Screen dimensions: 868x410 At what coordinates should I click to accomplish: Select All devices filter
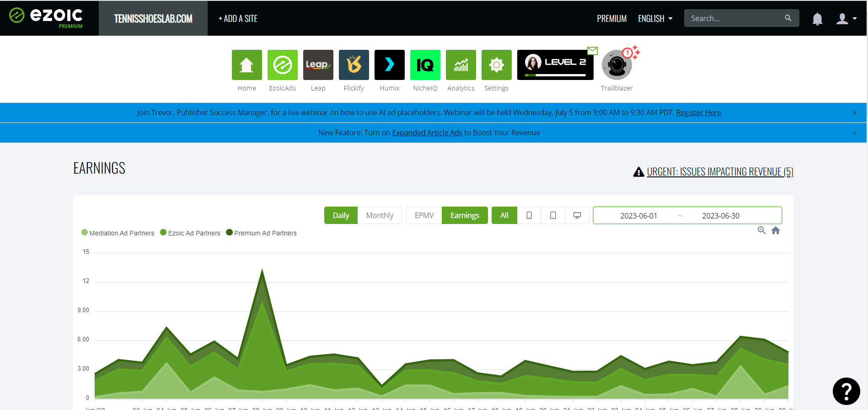[x=504, y=215]
